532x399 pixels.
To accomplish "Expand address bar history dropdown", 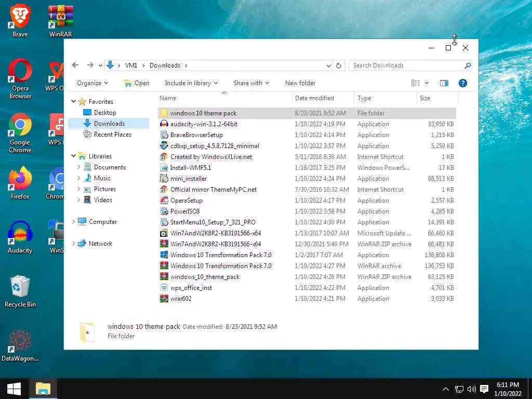I will point(328,65).
